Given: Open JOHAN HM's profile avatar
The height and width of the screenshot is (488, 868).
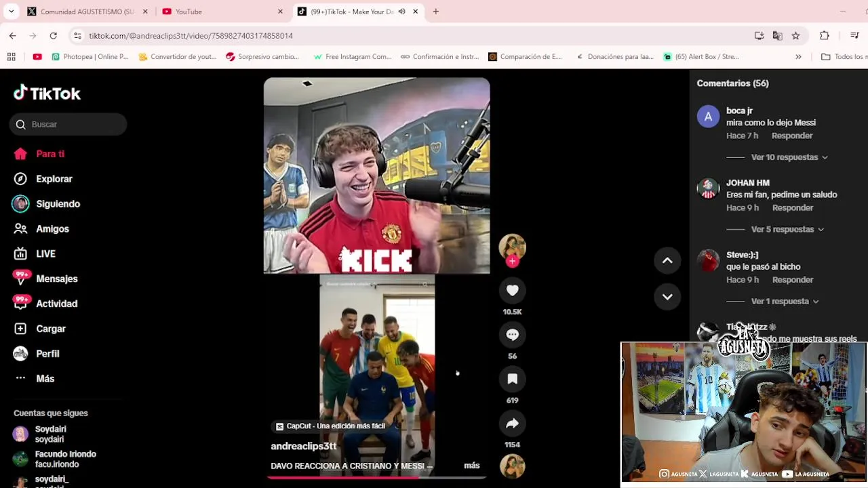Looking at the screenshot, I should (x=708, y=188).
